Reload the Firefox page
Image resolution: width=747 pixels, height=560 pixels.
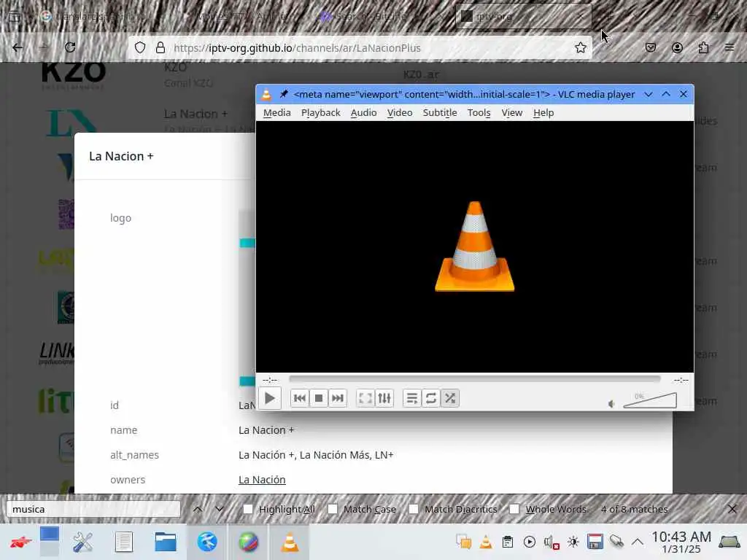pyautogui.click(x=70, y=47)
